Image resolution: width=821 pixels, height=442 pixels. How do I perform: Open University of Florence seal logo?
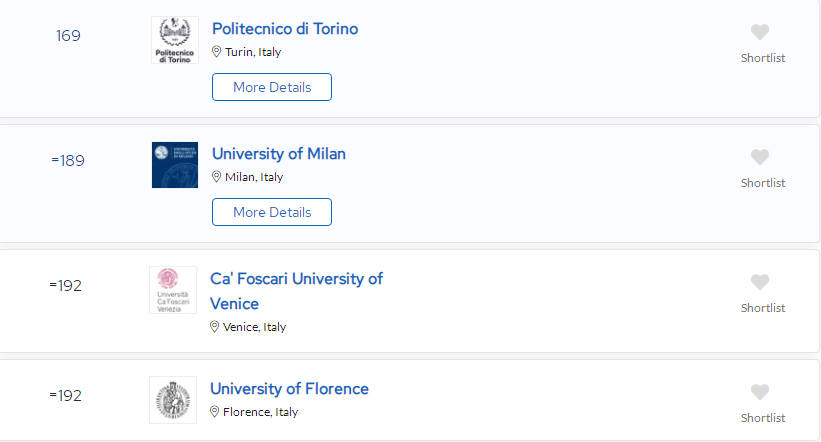[x=173, y=400]
